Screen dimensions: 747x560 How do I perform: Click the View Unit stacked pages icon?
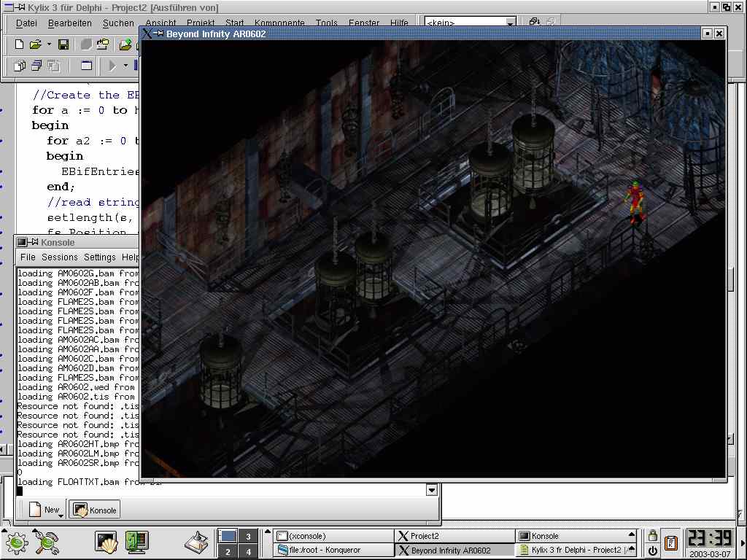pyautogui.click(x=20, y=66)
